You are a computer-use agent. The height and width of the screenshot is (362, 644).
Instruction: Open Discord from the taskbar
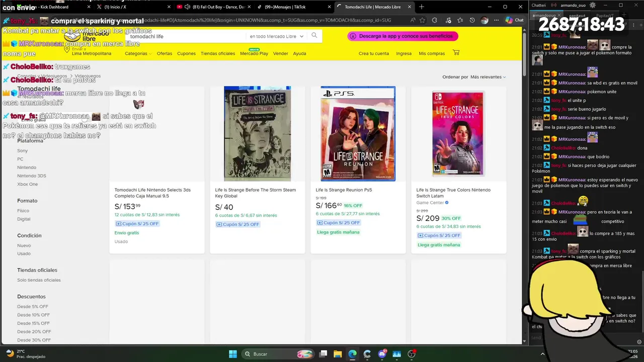pos(382,354)
